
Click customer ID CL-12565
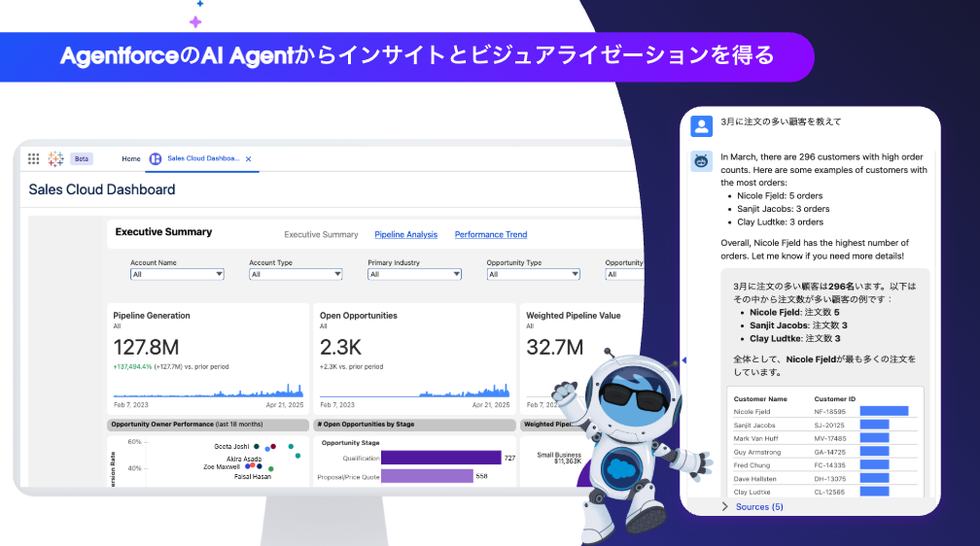click(x=829, y=493)
